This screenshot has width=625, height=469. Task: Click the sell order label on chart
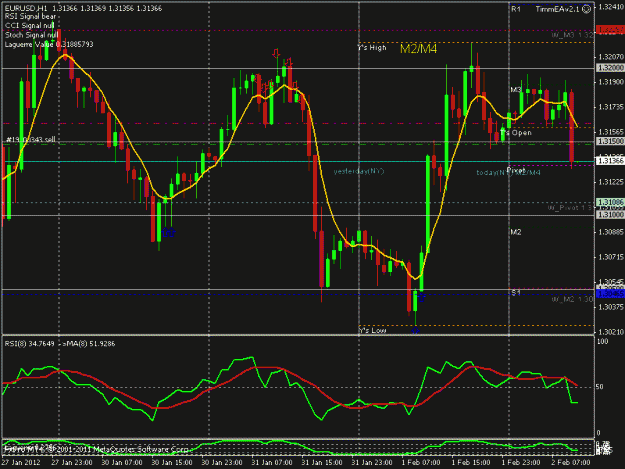pyautogui.click(x=31, y=139)
